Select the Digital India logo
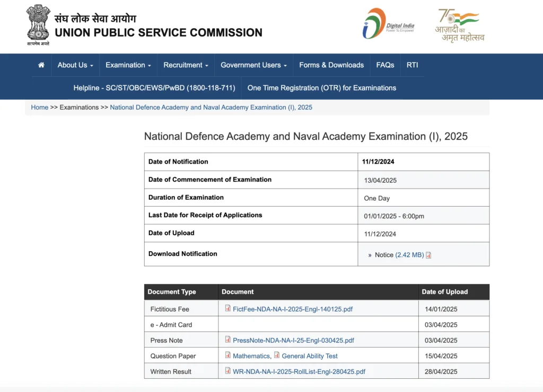543x392 pixels. 390,24
